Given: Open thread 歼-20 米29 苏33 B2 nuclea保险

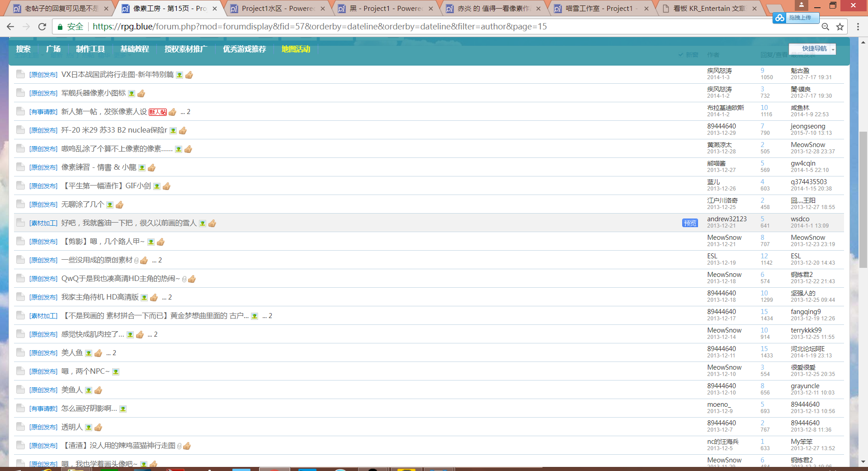Looking at the screenshot, I should click(x=114, y=130).
